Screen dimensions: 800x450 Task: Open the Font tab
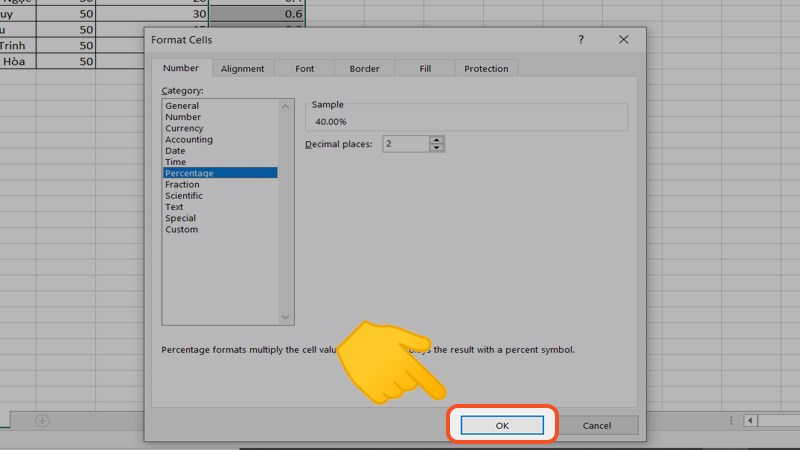click(305, 69)
